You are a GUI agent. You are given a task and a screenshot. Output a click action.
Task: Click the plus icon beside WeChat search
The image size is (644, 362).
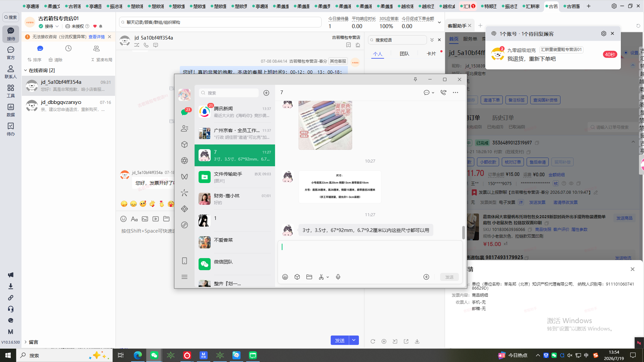[x=266, y=93]
